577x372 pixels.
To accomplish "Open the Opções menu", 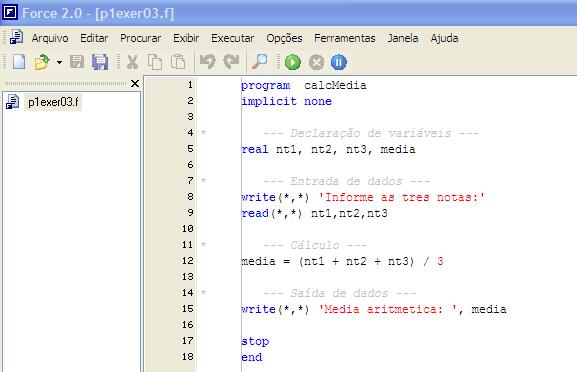I will tap(284, 38).
